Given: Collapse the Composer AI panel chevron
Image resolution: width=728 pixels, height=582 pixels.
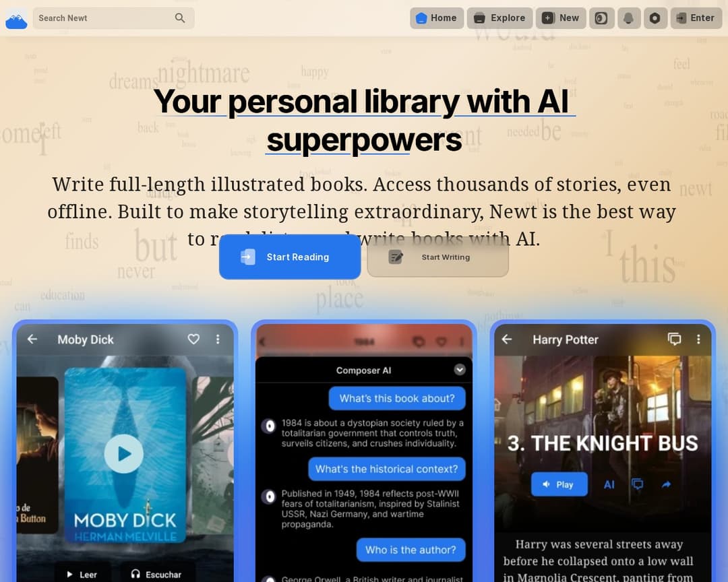Looking at the screenshot, I should pos(460,369).
